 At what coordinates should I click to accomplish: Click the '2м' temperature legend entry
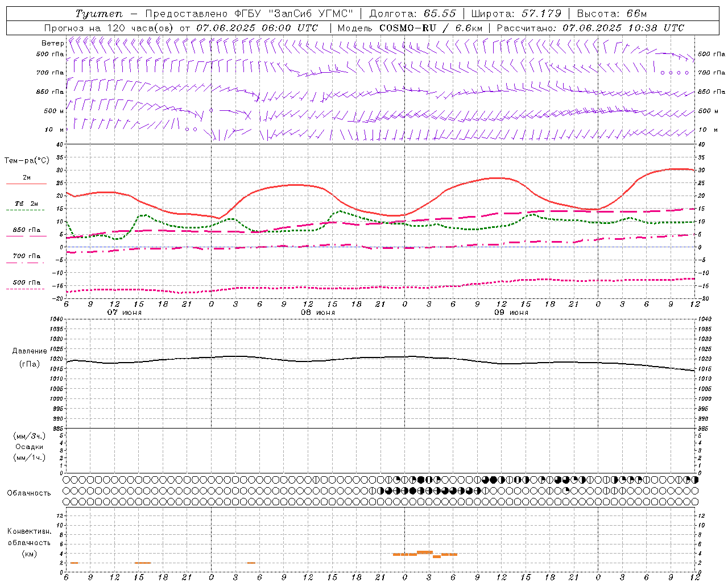pos(27,178)
